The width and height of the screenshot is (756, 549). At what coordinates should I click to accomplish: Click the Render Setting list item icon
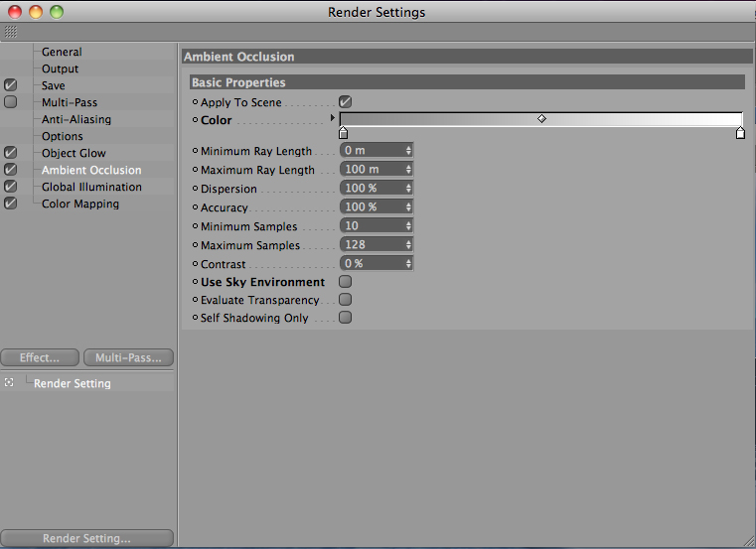[x=9, y=382]
